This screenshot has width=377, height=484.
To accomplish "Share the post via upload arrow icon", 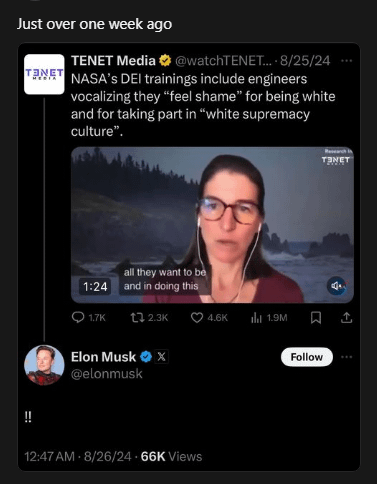I will 346,317.
